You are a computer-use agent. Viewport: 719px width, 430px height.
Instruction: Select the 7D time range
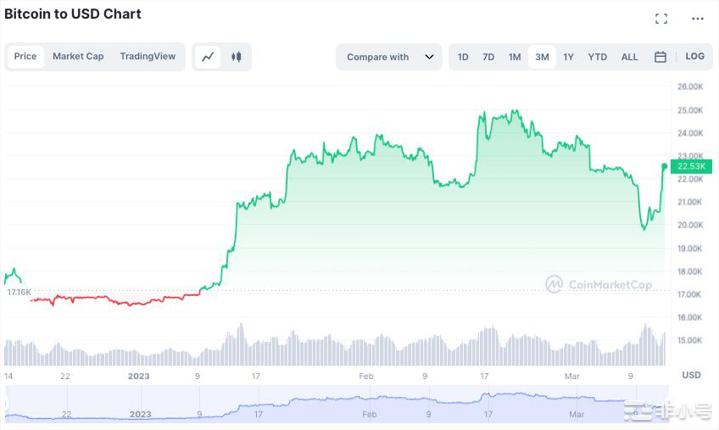[488, 57]
